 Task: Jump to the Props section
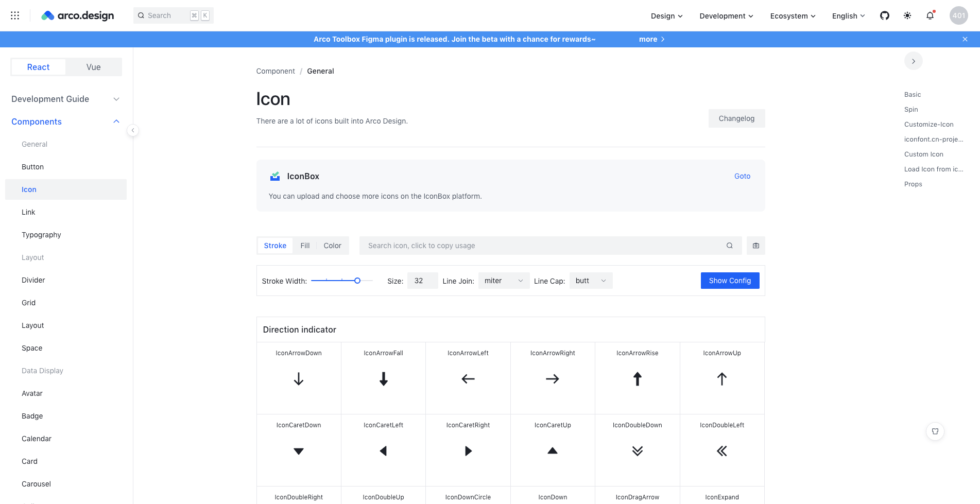pos(913,184)
